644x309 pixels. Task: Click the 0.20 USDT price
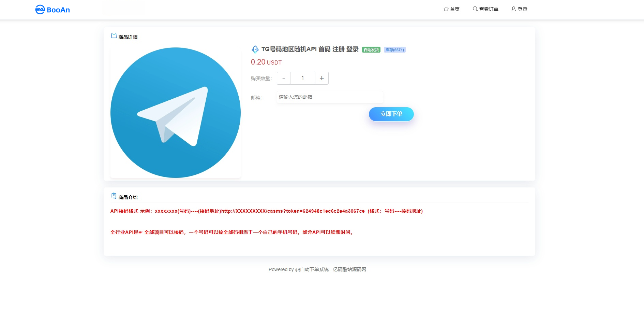pyautogui.click(x=266, y=62)
